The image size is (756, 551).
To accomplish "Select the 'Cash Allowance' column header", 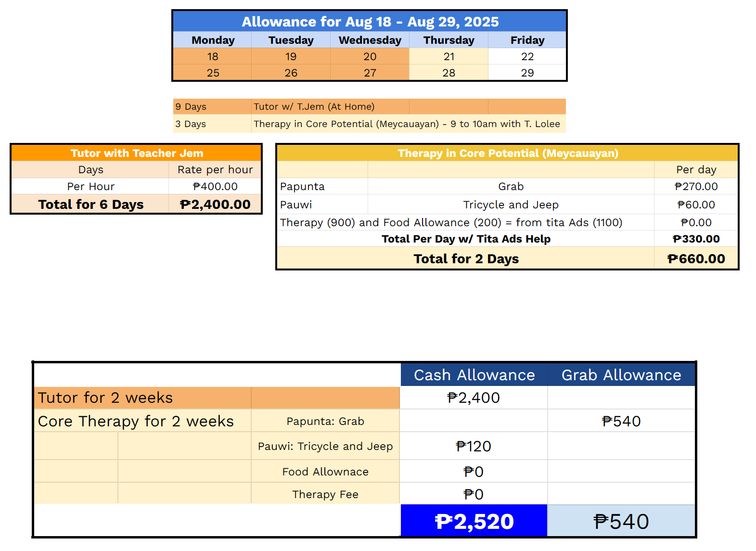I will click(x=474, y=375).
